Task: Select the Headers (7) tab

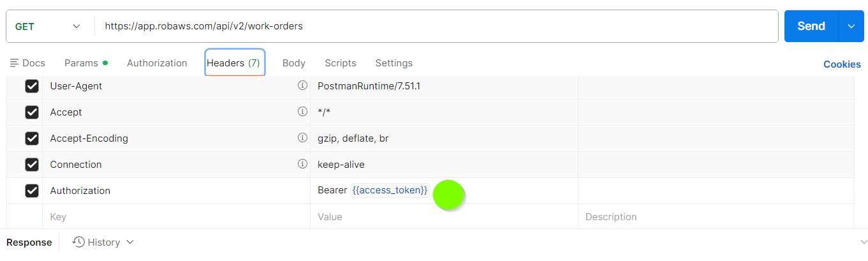Action: pos(235,63)
